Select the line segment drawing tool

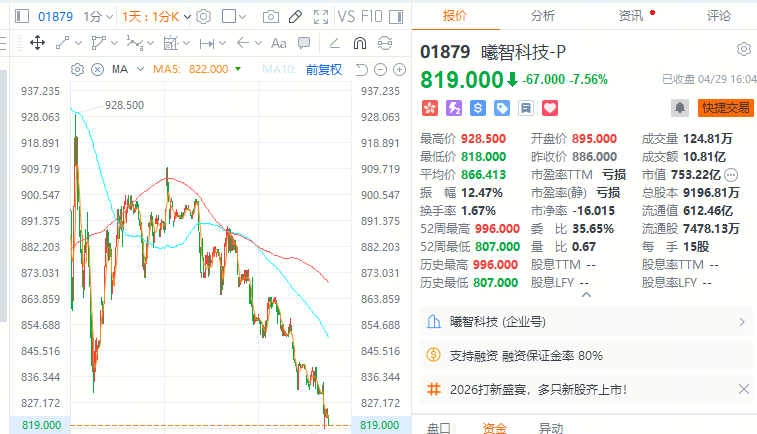click(63, 43)
